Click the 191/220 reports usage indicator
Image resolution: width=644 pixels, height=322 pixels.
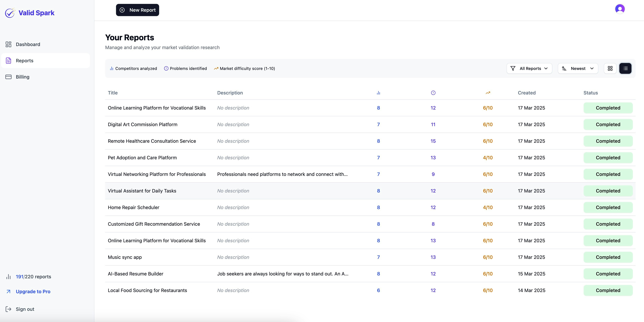[33, 276]
